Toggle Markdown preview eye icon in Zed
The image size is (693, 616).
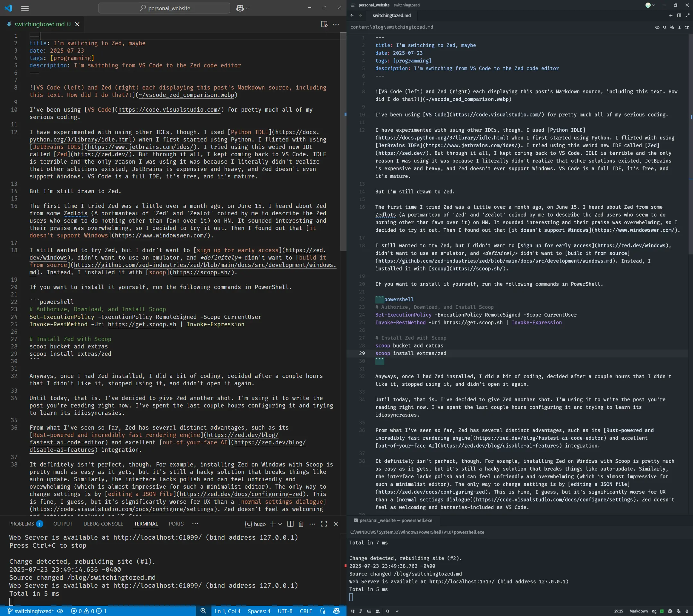(x=657, y=27)
